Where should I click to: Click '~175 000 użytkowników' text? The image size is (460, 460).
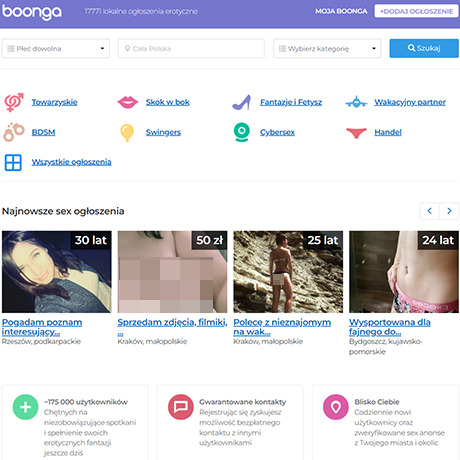86,402
